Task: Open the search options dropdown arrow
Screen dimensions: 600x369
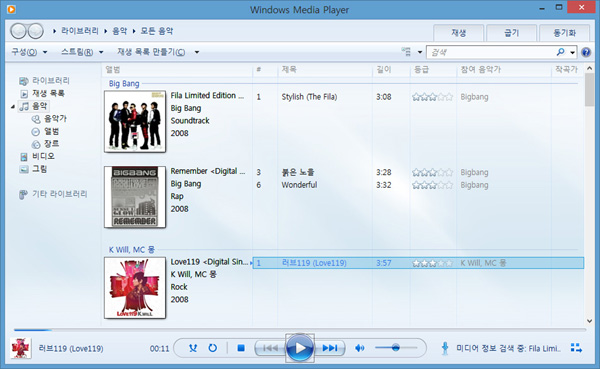Action: (x=572, y=52)
